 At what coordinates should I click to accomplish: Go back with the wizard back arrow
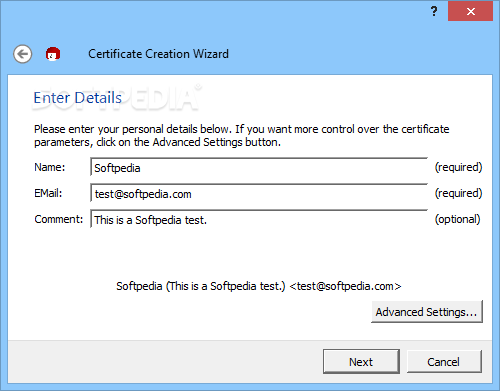23,54
